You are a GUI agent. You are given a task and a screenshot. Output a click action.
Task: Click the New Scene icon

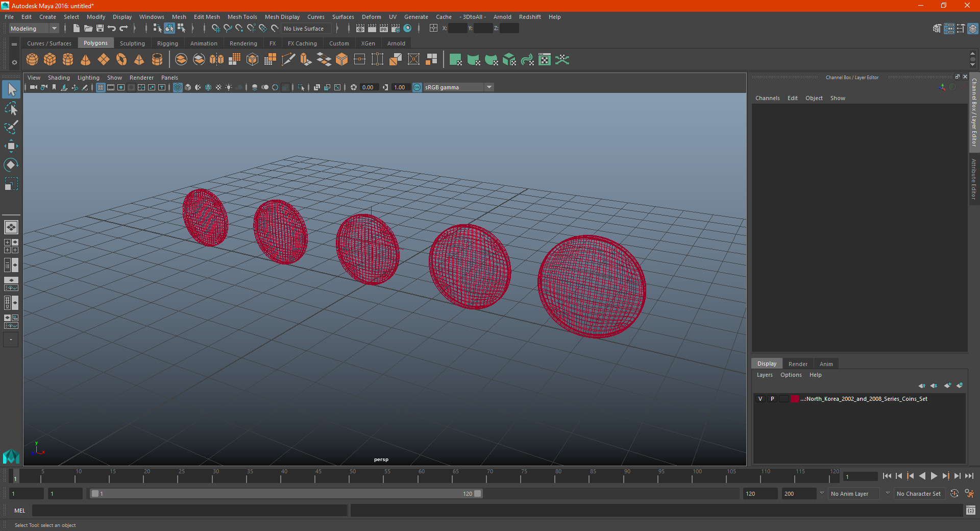point(76,29)
